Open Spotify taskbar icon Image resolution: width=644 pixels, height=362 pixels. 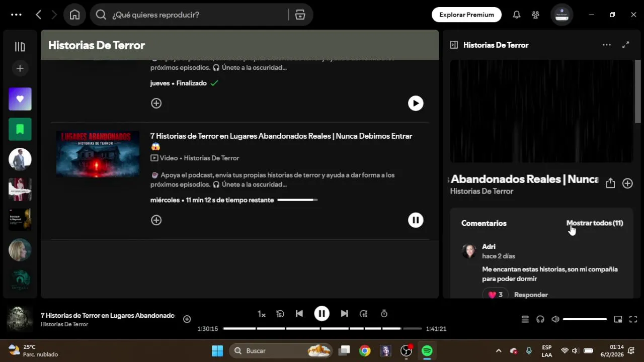(427, 350)
